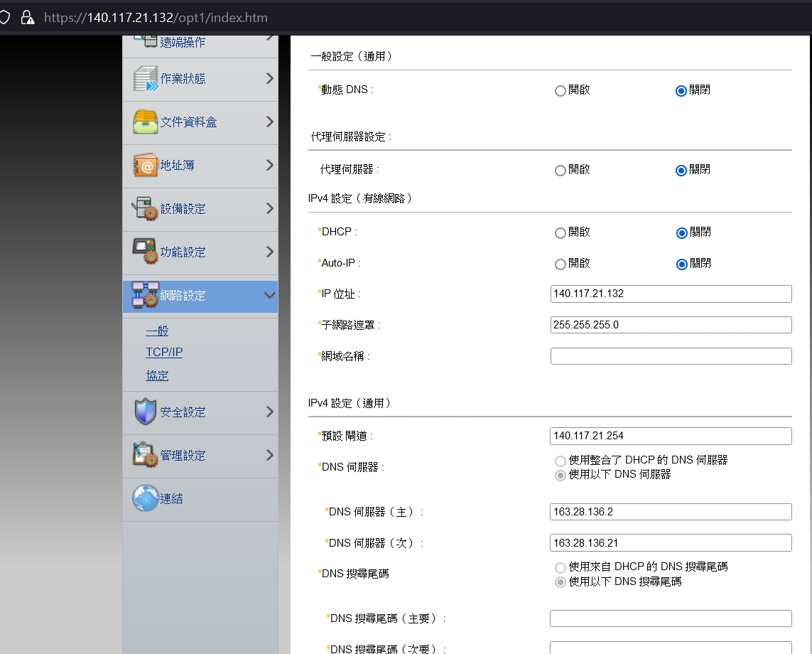
Task: Click the 連結 globe icon
Action: 146,498
